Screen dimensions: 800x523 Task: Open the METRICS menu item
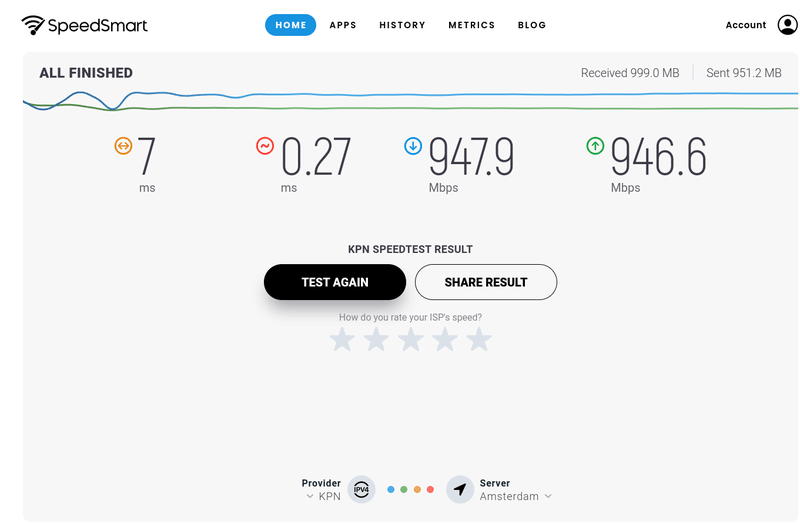coord(471,25)
